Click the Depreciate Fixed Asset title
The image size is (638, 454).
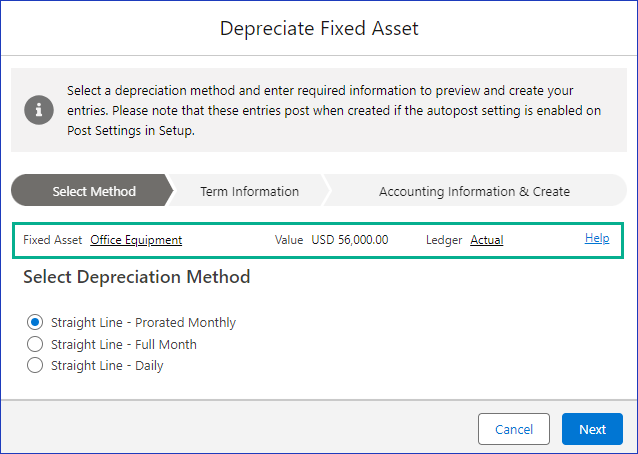coord(319,28)
